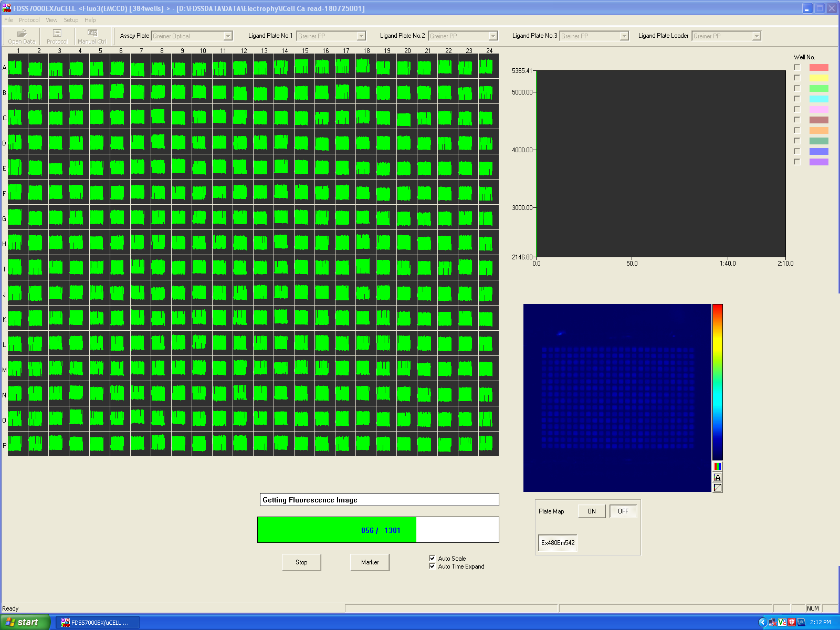Click the RGB color palette icon
This screenshot has height=630, width=840.
click(717, 466)
